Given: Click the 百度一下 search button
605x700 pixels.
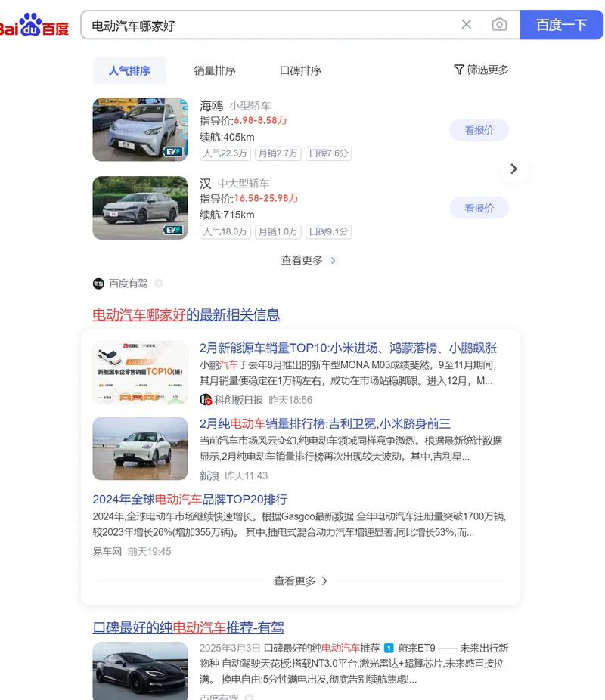Looking at the screenshot, I should coord(562,23).
